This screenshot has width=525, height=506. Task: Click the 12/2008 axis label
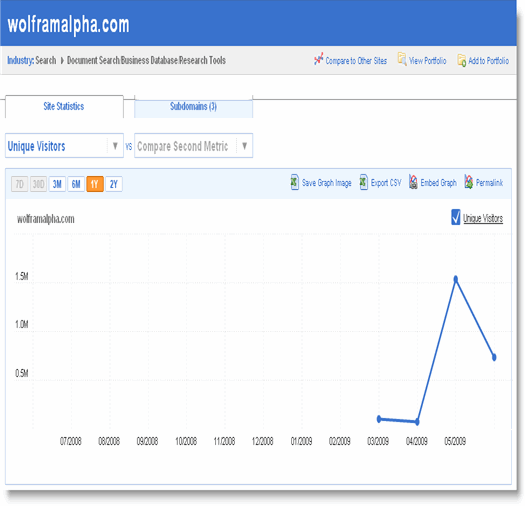[262, 441]
